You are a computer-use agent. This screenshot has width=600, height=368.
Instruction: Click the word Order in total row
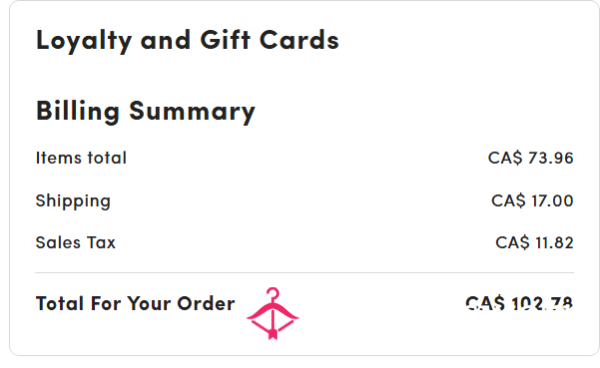[x=206, y=303]
